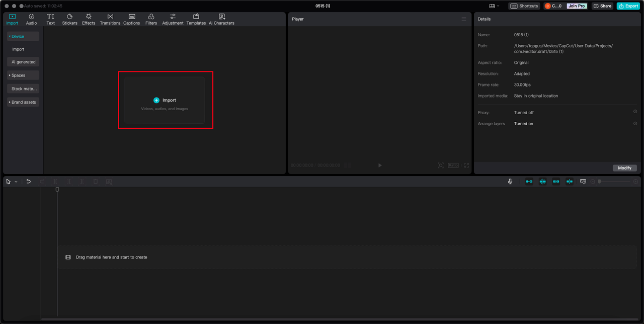Click the 'Turned on' Arrange layers value

click(x=524, y=123)
